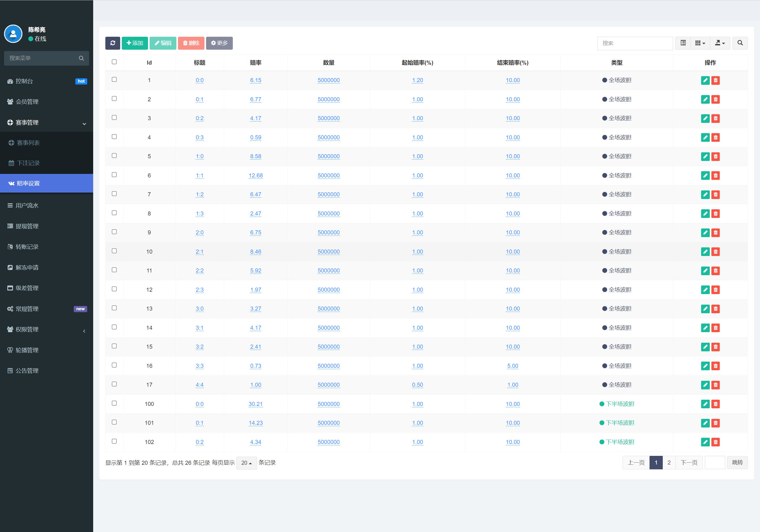Image resolution: width=760 pixels, height=532 pixels.
Task: Open the 更多 more actions dropdown
Action: (219, 43)
